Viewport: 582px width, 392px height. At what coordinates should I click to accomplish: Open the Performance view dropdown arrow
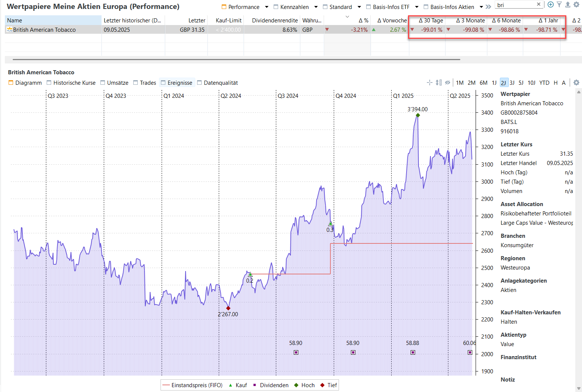pos(267,7)
